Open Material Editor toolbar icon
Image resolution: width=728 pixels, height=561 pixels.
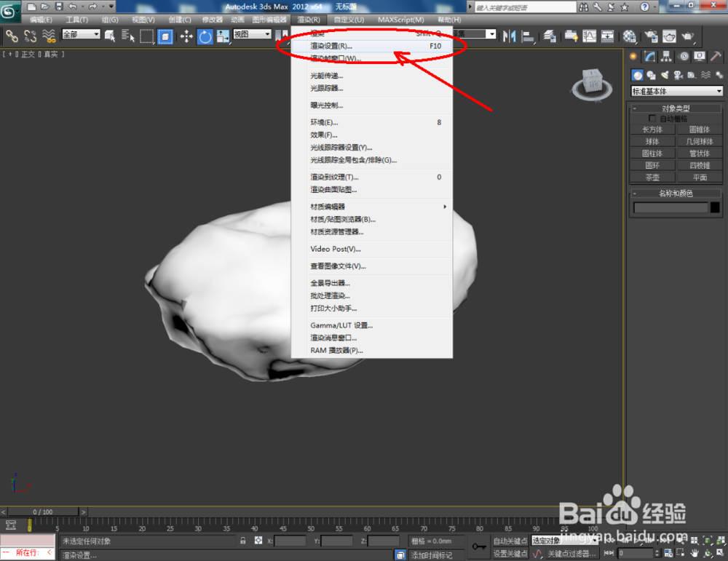(x=630, y=36)
